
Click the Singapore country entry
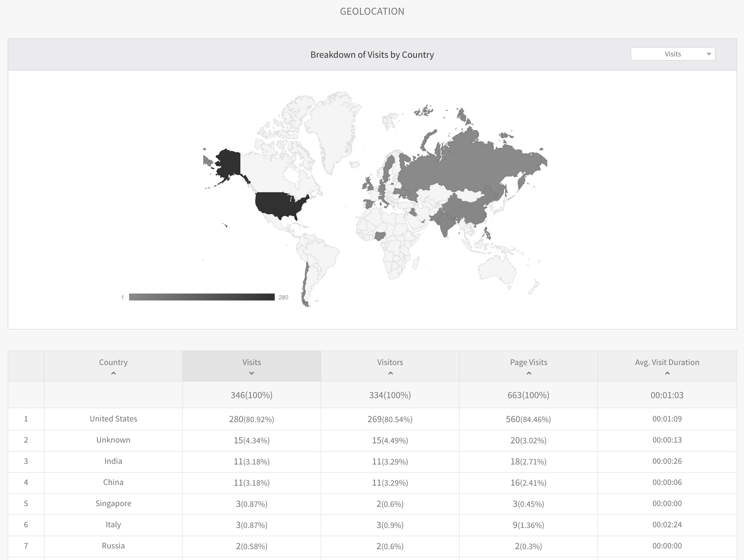click(x=113, y=503)
